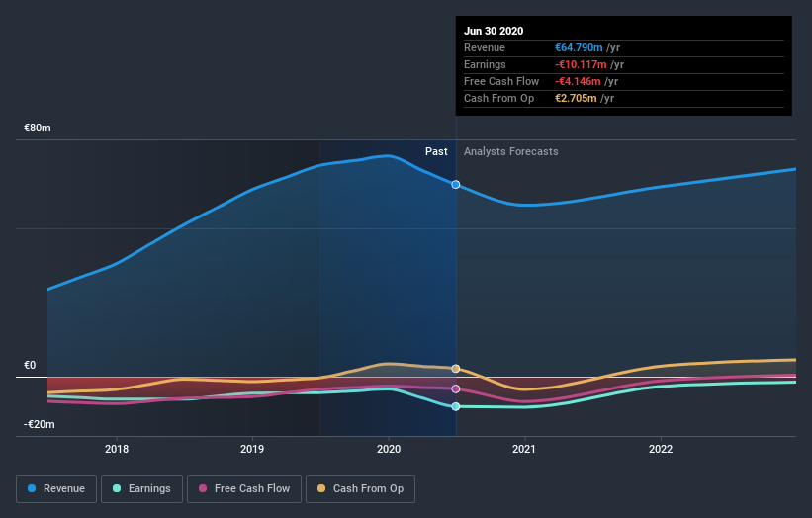Toggle the Cash From Op legend button
The image size is (812, 518).
click(x=360, y=489)
